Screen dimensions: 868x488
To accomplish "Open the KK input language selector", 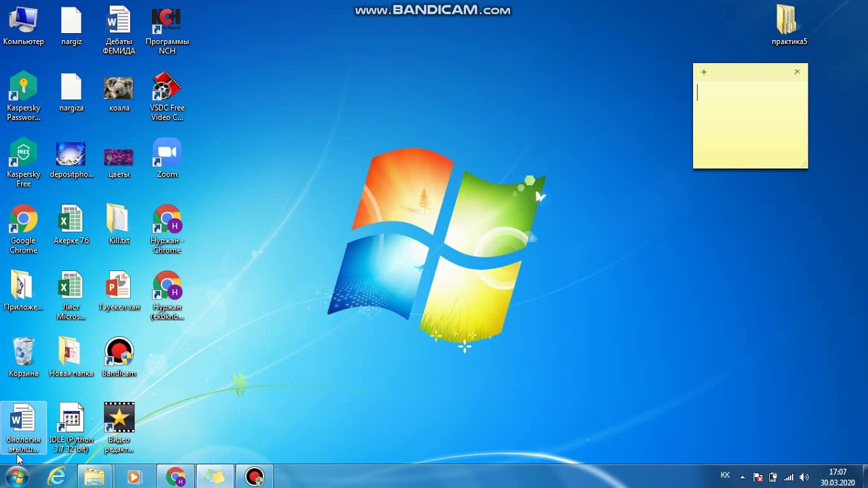I will (725, 476).
